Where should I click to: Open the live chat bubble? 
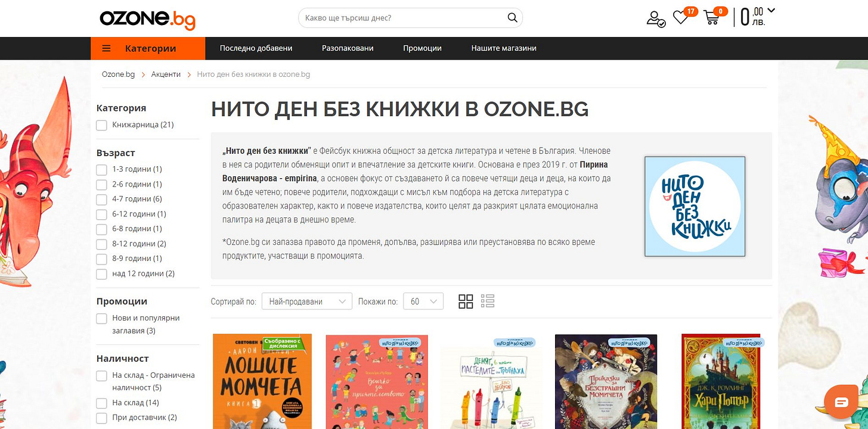pos(841,403)
